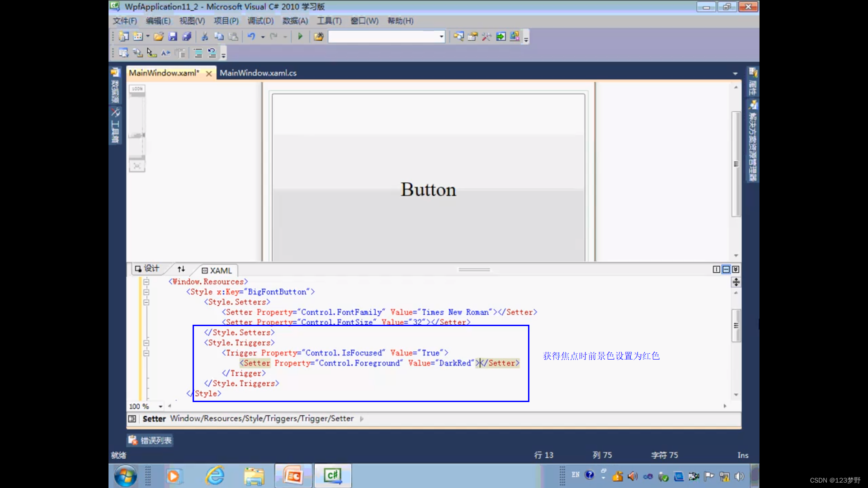
Task: Collapse the Window.Resources outline node
Action: [x=146, y=282]
